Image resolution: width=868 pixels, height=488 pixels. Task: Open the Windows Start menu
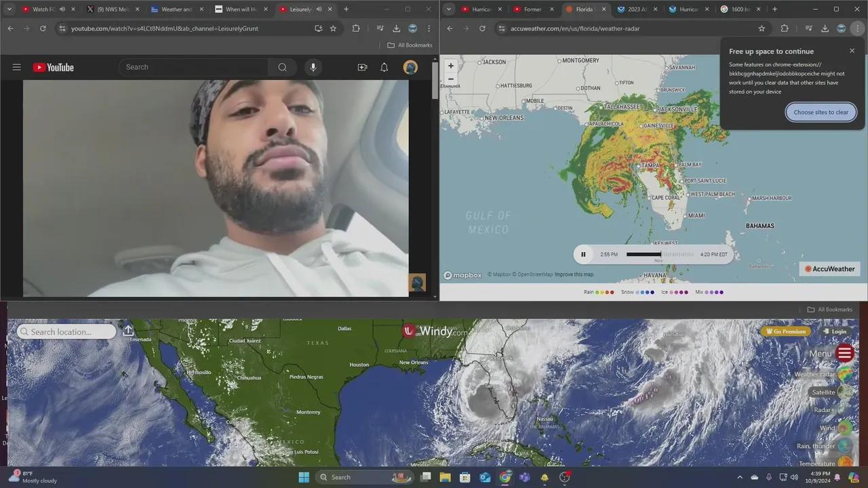[x=304, y=477]
